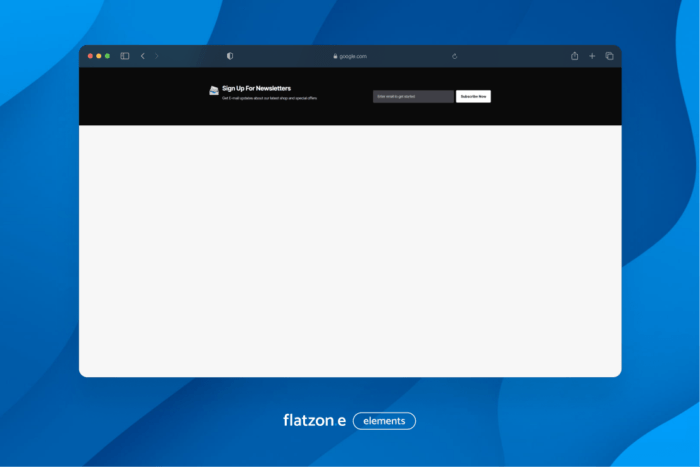Minimize the window with the yellow button
Image resolution: width=700 pixels, height=467 pixels.
point(99,56)
